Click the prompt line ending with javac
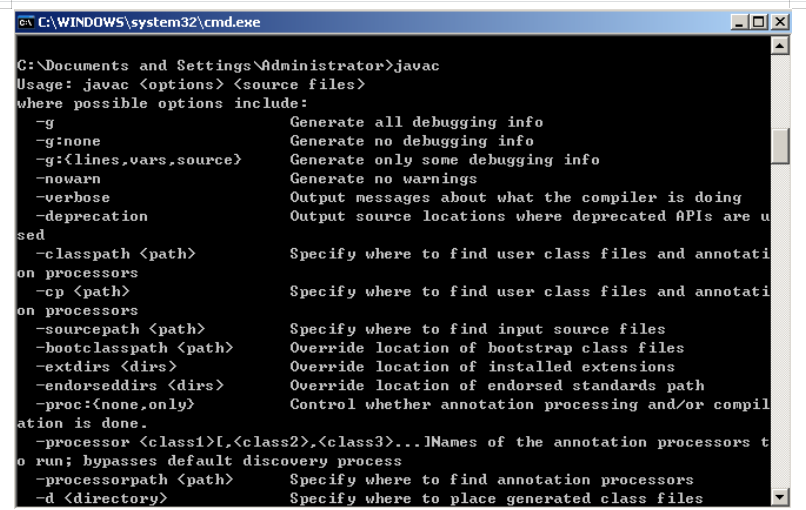 pyautogui.click(x=228, y=66)
